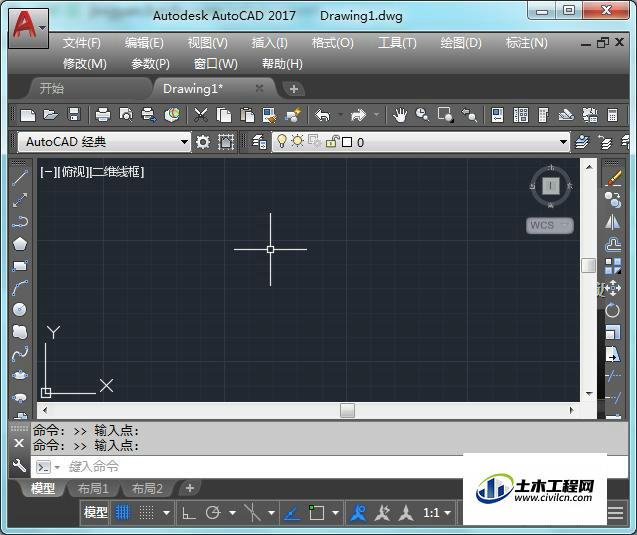Viewport: 637px width, 535px height.
Task: Open the 修改(M) menu
Action: point(84,64)
